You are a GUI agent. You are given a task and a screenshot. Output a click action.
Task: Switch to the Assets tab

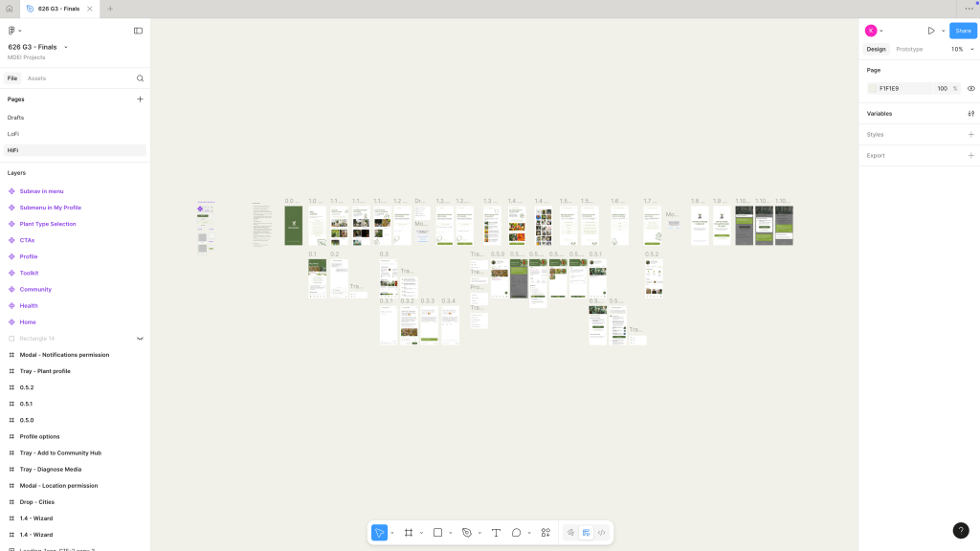[36, 78]
